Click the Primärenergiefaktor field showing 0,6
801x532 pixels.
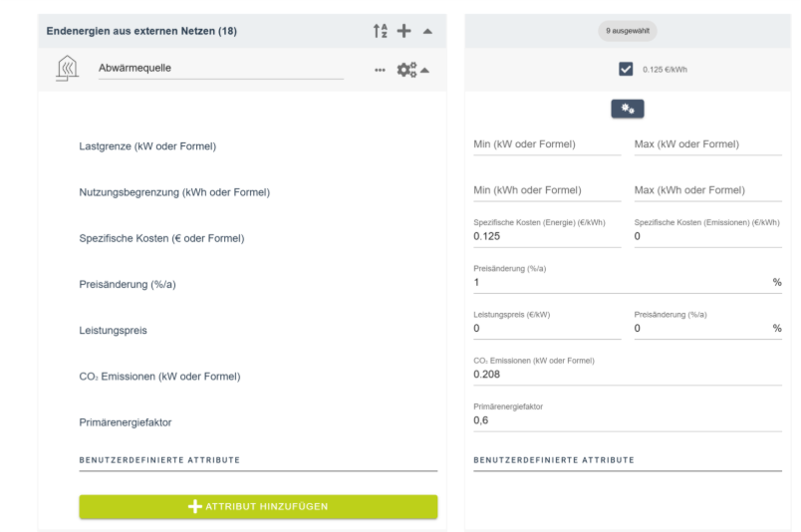point(628,420)
